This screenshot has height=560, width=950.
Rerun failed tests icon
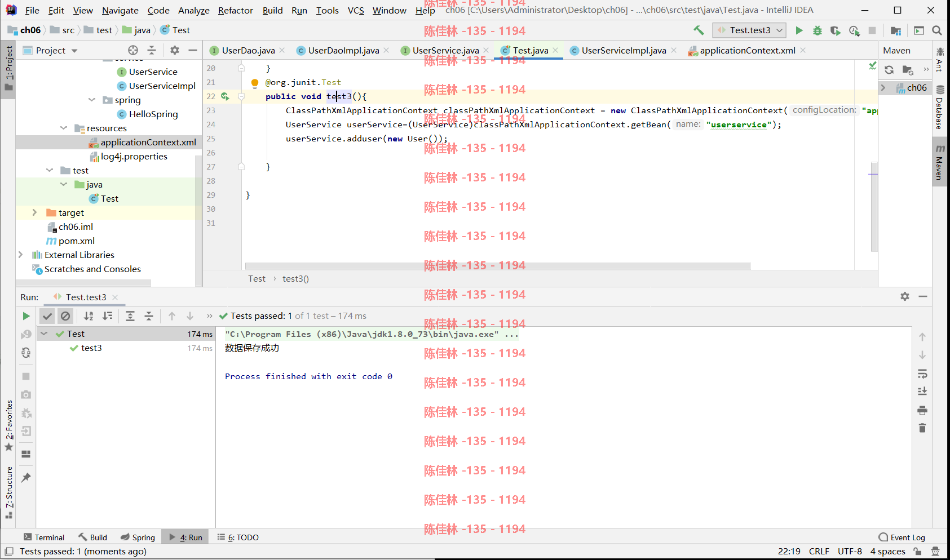click(x=26, y=335)
